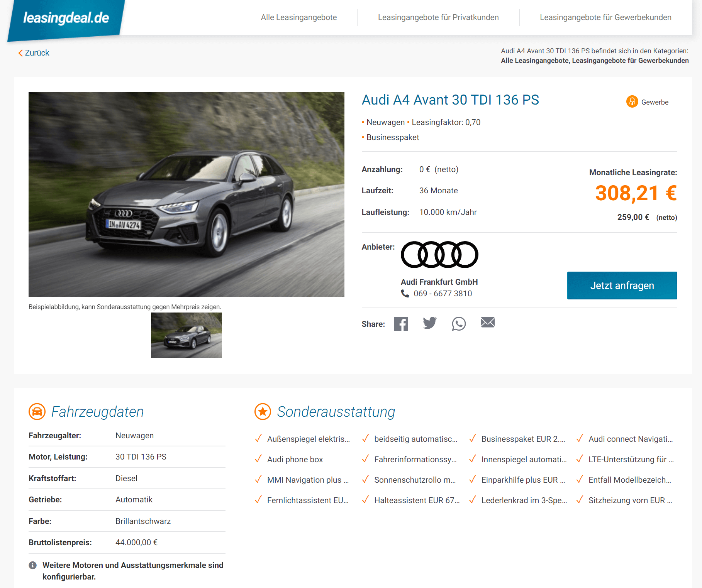702x588 pixels.
Task: Open the large Audi A4 main photo
Action: tap(187, 194)
